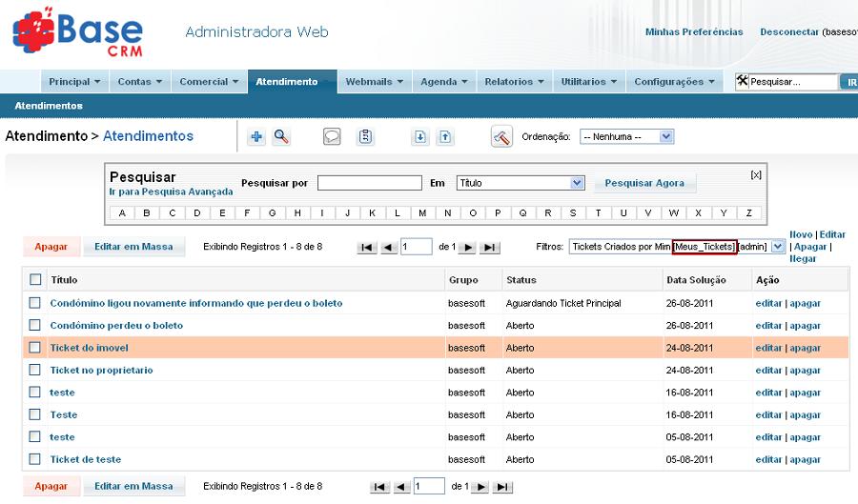Open 'Condómino perdeu o boleto' ticket link
This screenshot has height=504, width=858.
[116, 326]
